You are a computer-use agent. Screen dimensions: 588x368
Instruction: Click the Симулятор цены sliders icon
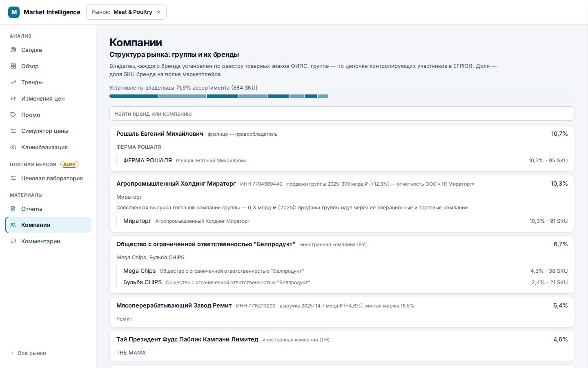(x=13, y=131)
